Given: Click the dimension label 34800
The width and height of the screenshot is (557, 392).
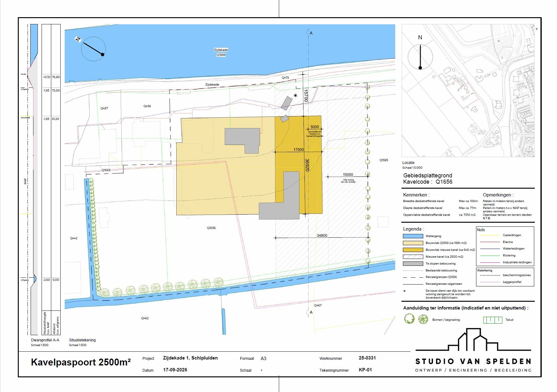Looking at the screenshot, I should point(322,236).
